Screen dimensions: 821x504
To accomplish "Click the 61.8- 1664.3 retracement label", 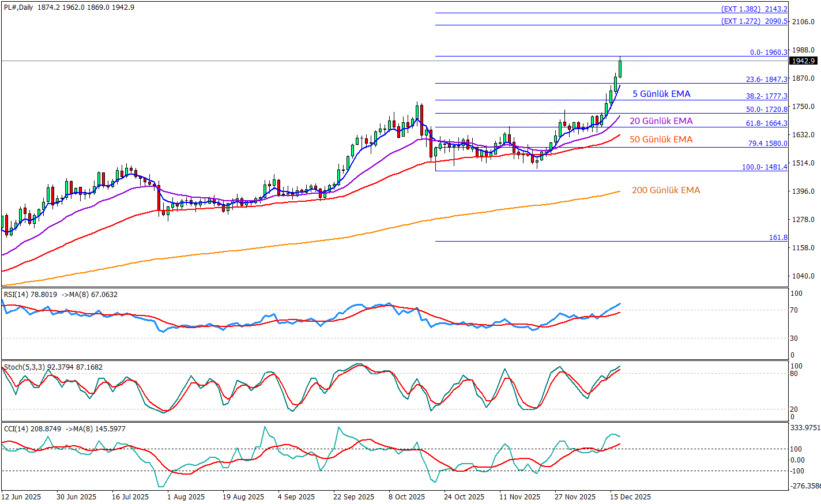I will coord(766,123).
